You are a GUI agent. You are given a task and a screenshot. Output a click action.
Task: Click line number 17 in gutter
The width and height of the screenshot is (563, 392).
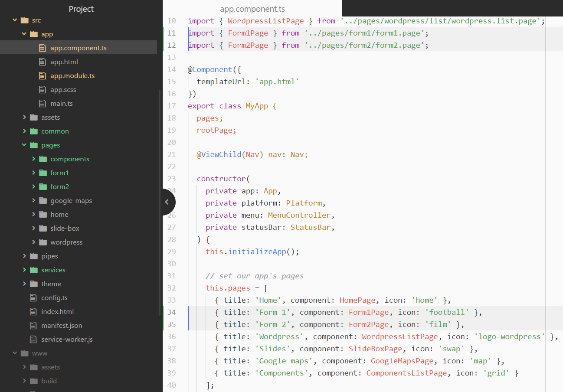tap(171, 106)
